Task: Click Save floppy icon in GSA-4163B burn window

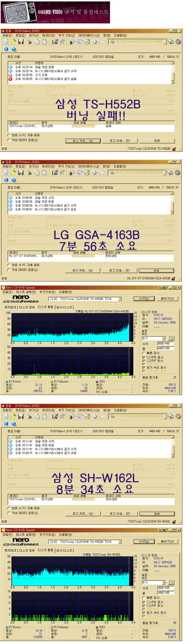Action: (21, 172)
